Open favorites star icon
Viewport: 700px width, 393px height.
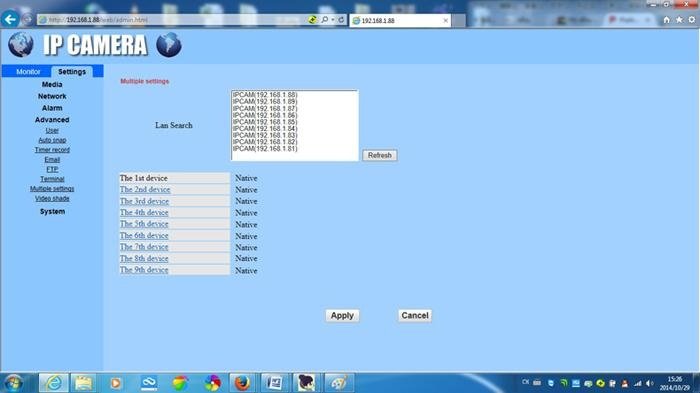tap(679, 20)
